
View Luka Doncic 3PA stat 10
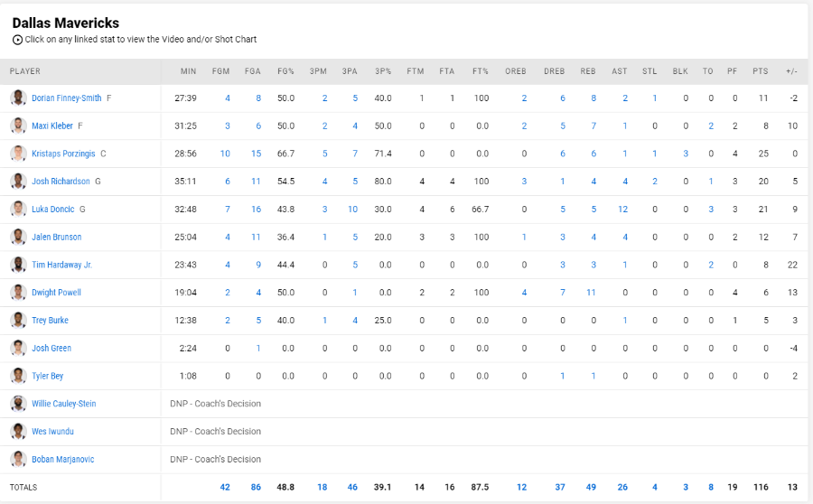coord(352,209)
